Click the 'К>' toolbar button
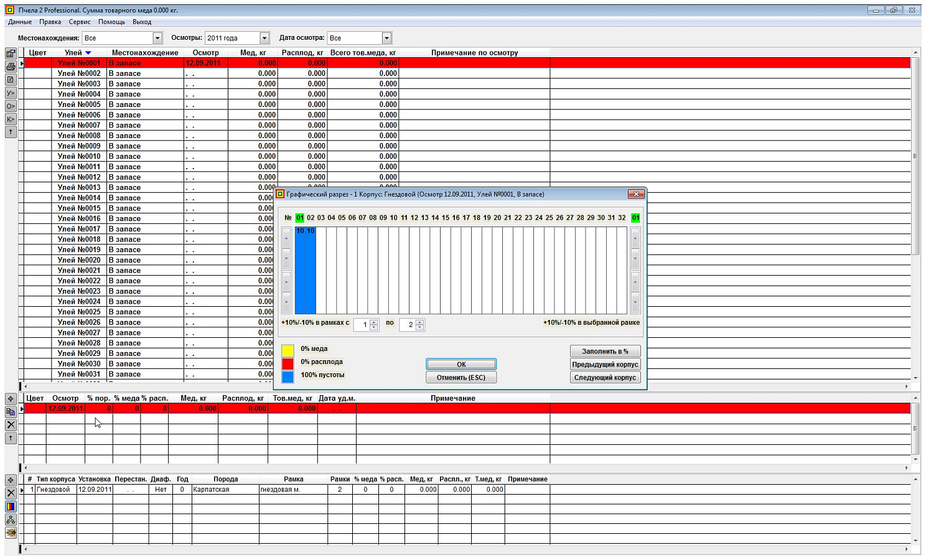 [11, 119]
